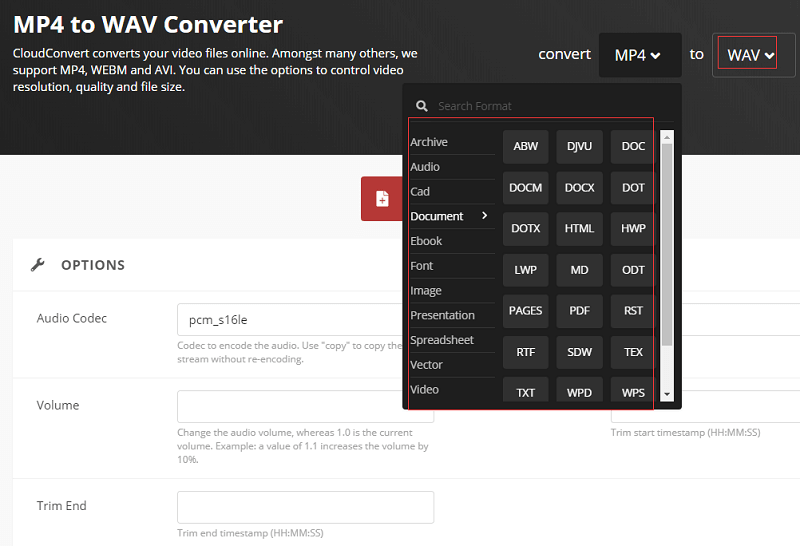This screenshot has width=800, height=546.
Task: Choose the HWP format button
Action: click(632, 229)
